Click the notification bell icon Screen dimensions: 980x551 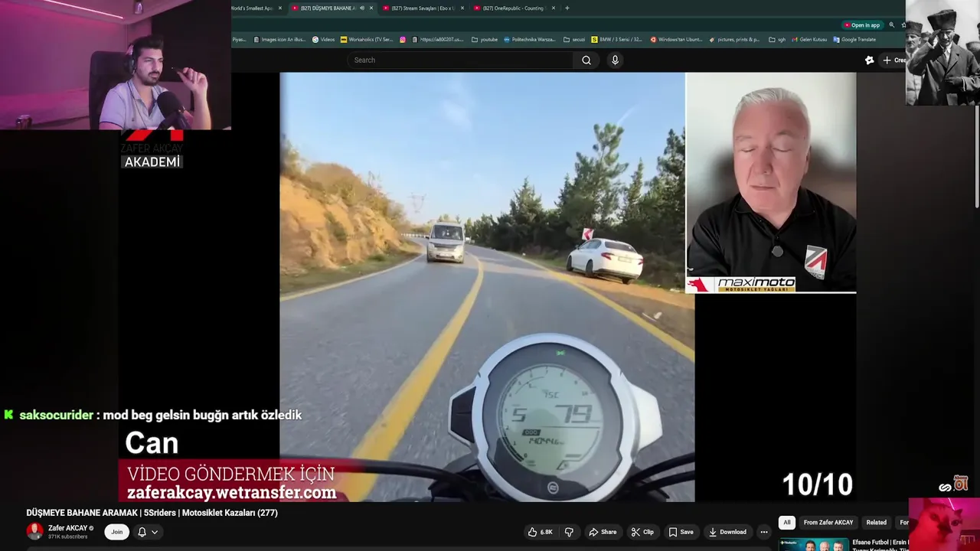[142, 532]
